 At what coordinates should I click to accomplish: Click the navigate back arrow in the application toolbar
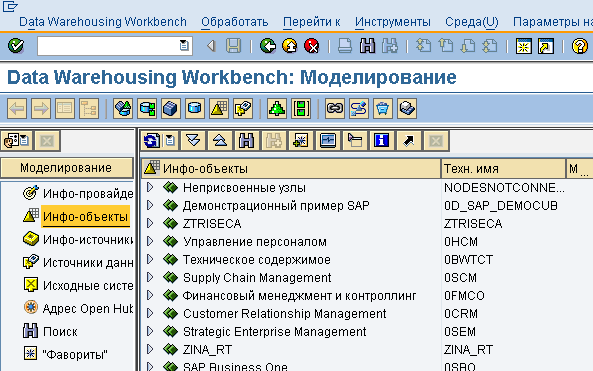(17, 109)
